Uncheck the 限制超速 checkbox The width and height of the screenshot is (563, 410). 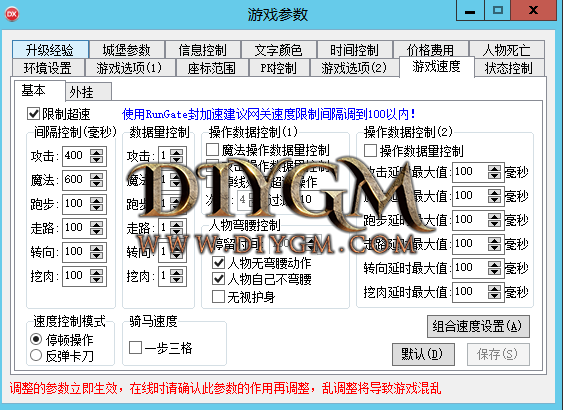click(33, 114)
